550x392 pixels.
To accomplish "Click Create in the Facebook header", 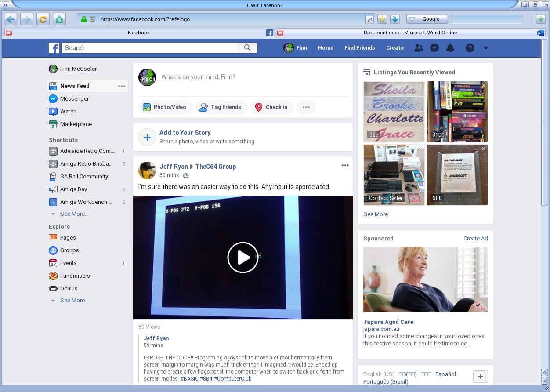I will 395,48.
